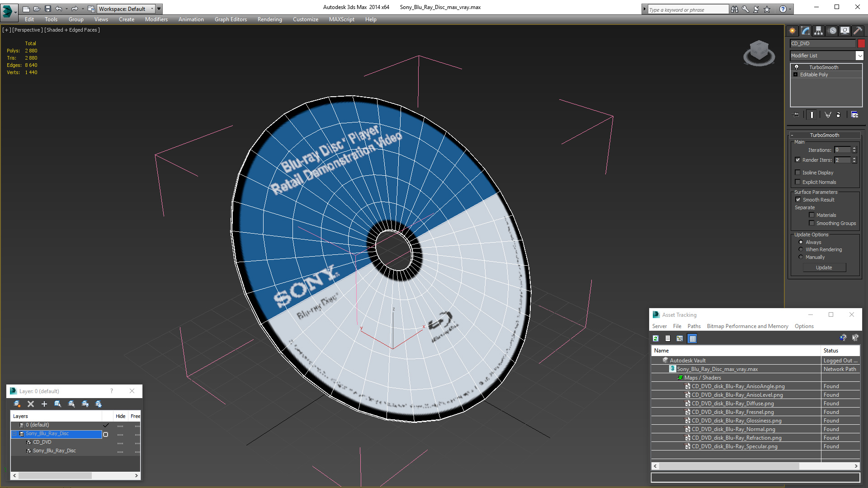This screenshot has width=868, height=488.
Task: Open the Graph Editors menu
Action: (x=231, y=19)
